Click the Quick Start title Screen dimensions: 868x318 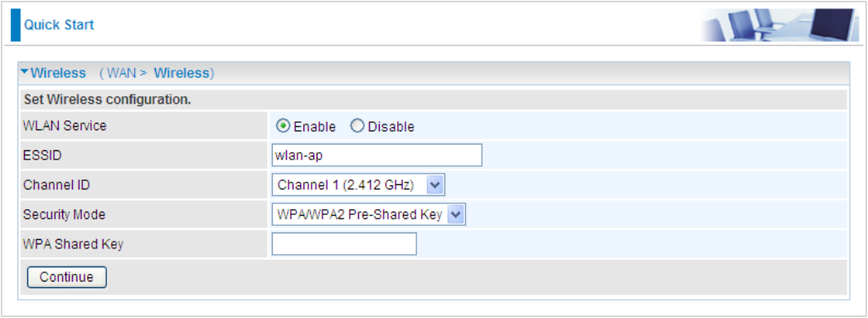pos(59,25)
